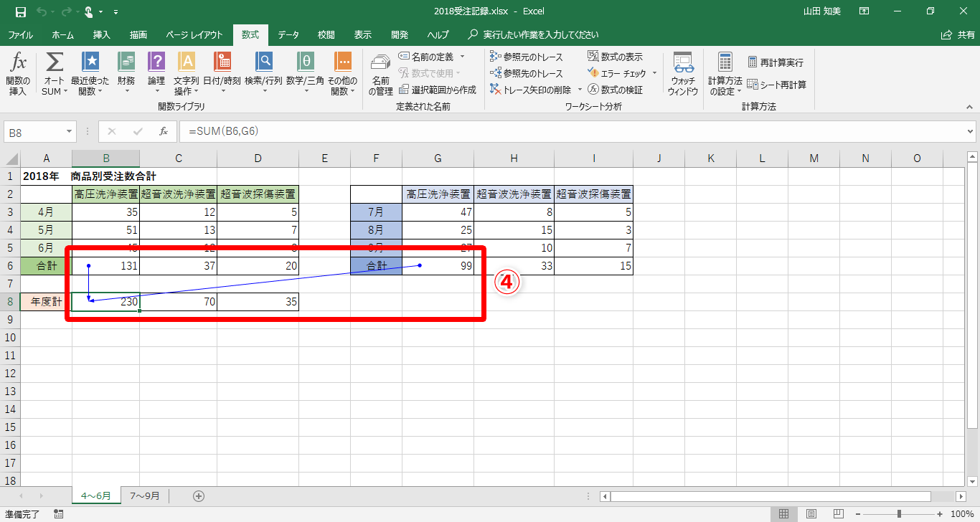Open the Remove Arrows dropdown arrow
980x522 pixels.
579,90
